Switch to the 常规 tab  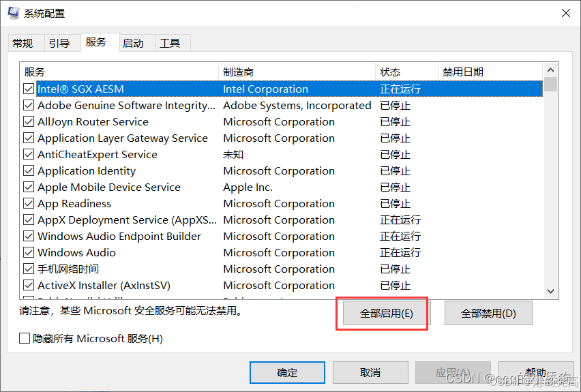click(x=23, y=44)
